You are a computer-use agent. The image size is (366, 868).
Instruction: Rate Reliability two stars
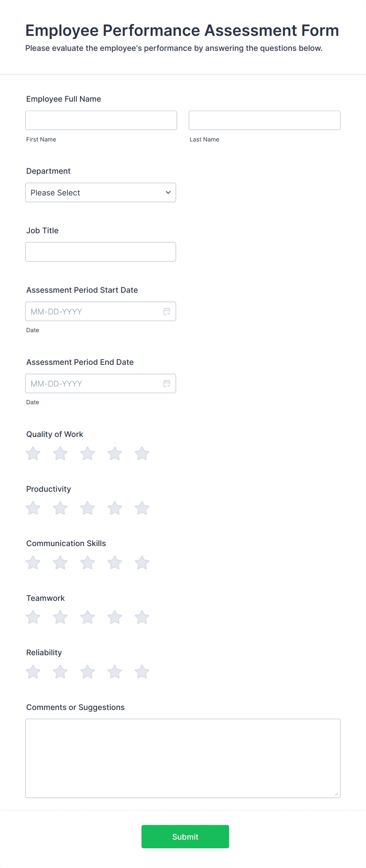coord(60,672)
